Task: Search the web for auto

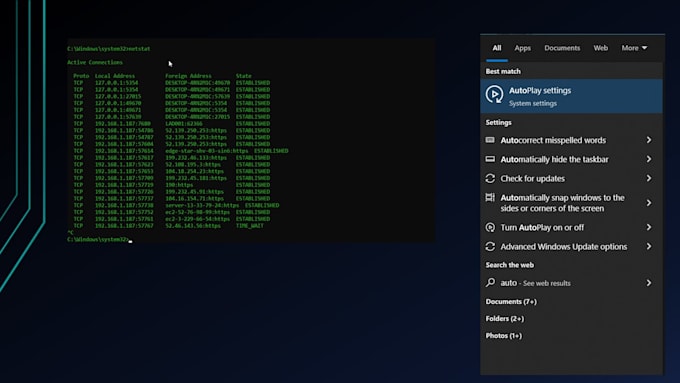Action: click(x=572, y=283)
